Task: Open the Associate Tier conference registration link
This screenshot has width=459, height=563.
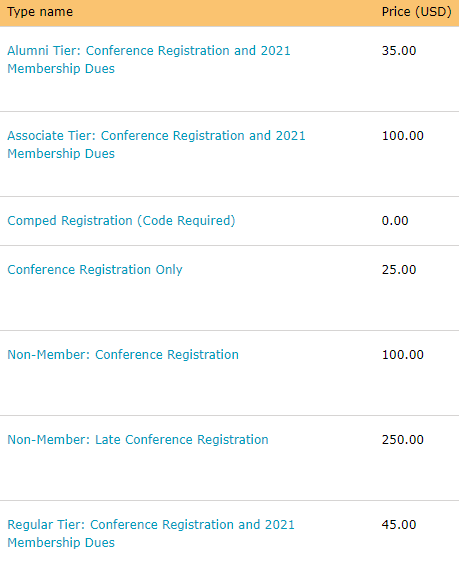Action: (x=156, y=144)
